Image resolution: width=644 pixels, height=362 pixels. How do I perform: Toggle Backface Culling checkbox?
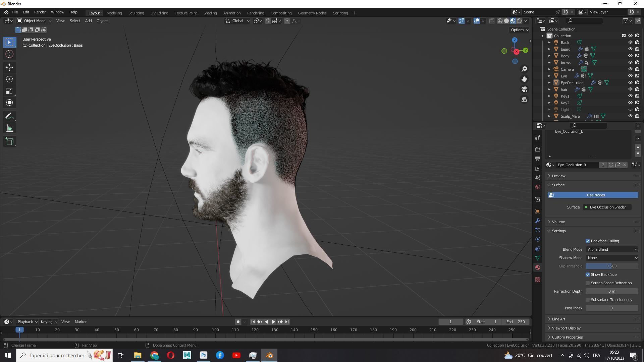(x=588, y=241)
